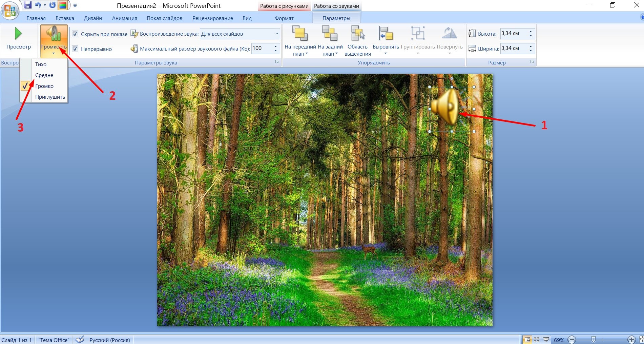This screenshot has width=644, height=344.
Task: Click the На задний план icon
Action: point(330,33)
